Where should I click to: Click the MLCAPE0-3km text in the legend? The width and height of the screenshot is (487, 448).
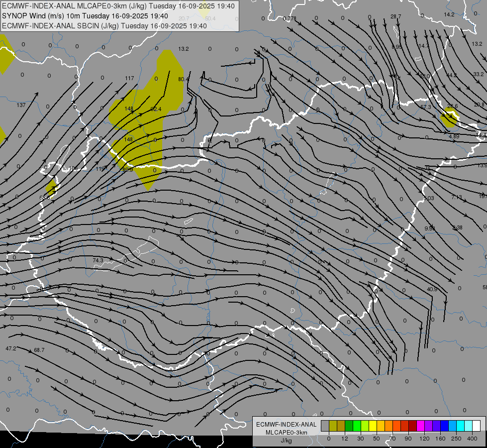point(287,433)
